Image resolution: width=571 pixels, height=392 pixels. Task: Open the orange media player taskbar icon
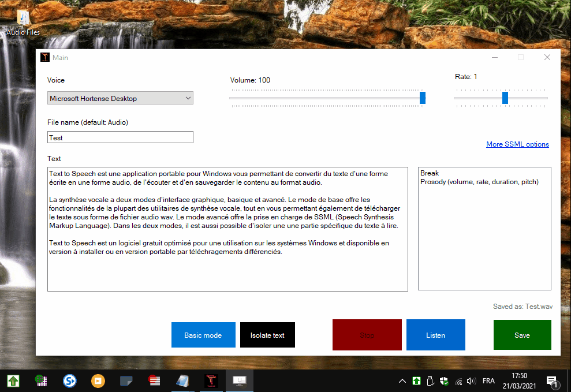coord(98,381)
